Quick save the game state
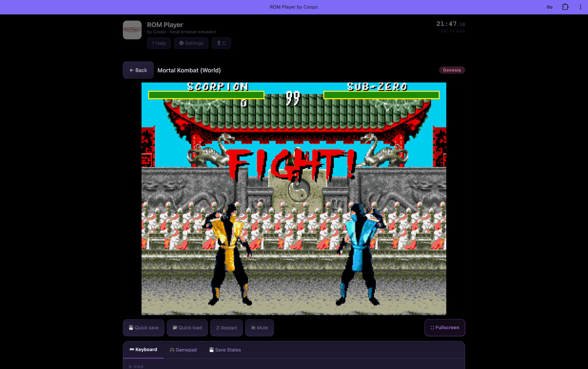The image size is (588, 369). point(143,328)
